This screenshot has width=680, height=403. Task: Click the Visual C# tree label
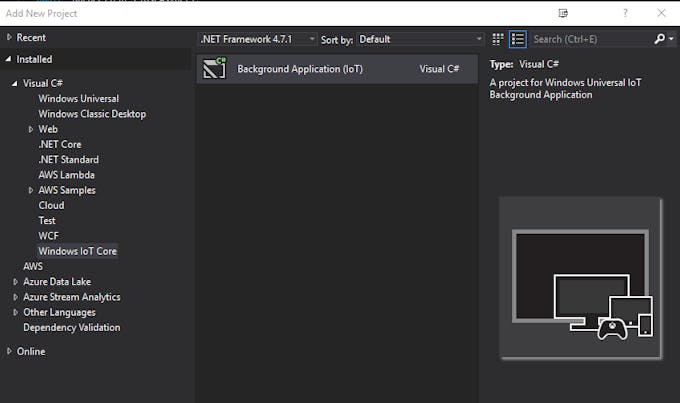[43, 83]
